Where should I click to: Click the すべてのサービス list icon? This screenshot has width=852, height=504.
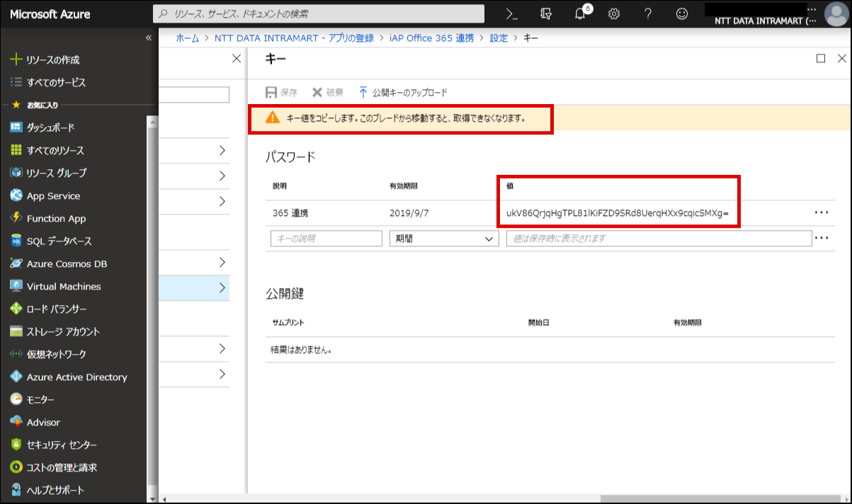point(16,83)
